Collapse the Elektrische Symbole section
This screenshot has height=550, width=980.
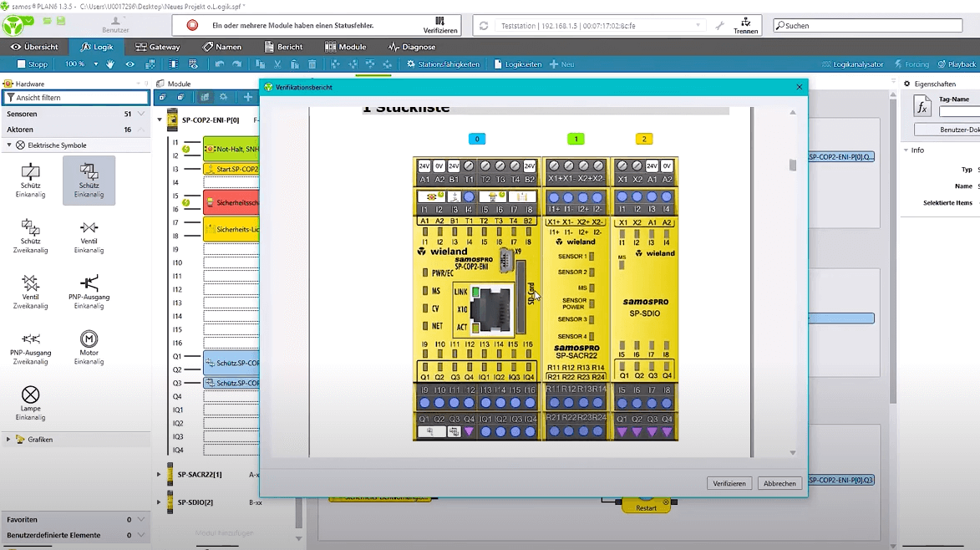[x=9, y=145]
